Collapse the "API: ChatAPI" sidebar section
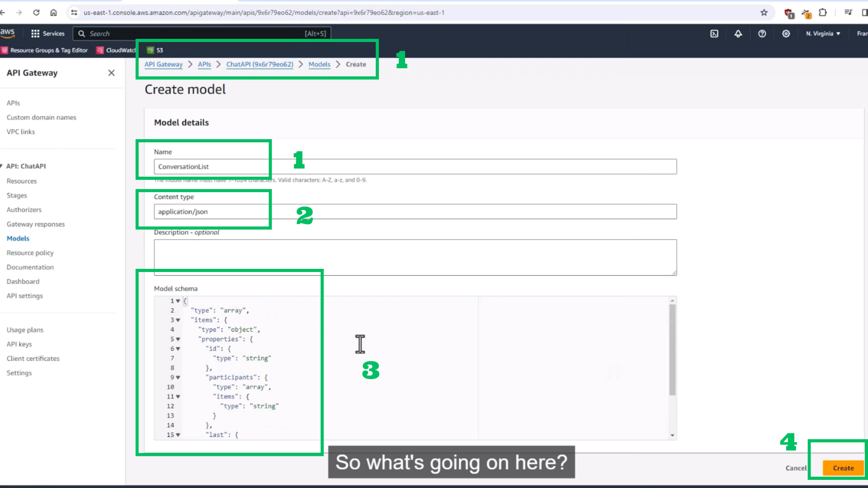Image resolution: width=868 pixels, height=488 pixels. tap(2, 166)
